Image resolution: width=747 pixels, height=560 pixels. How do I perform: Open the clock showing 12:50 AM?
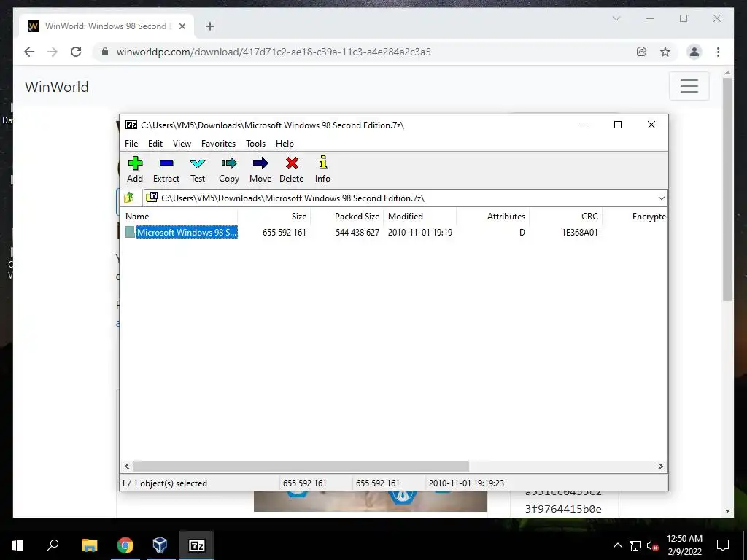pos(684,545)
